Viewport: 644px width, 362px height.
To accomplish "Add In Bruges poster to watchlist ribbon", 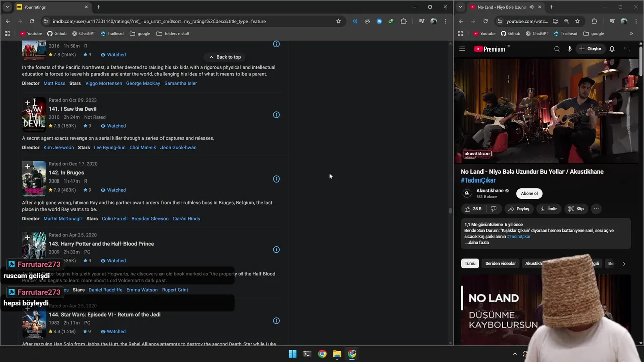I will tap(27, 166).
